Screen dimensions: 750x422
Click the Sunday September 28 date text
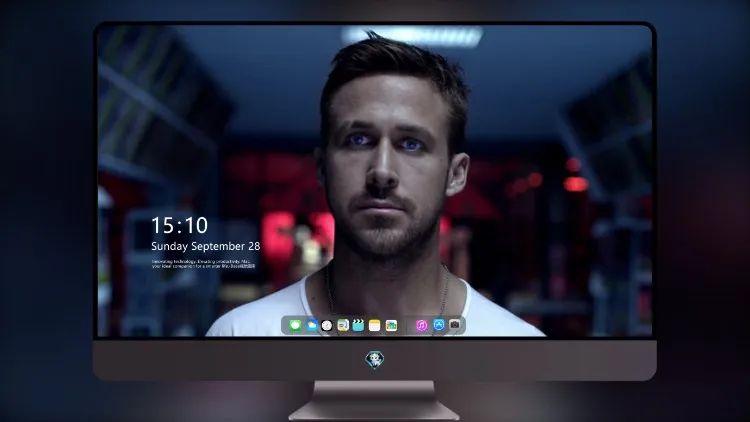206,246
